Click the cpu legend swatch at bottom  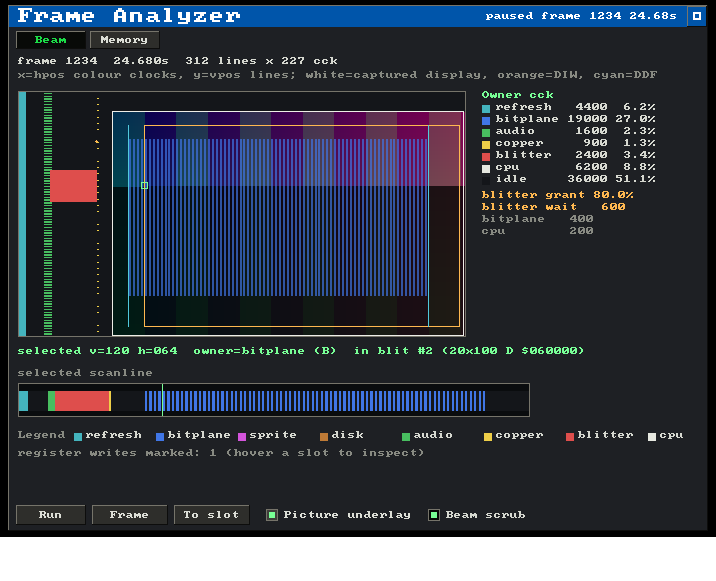(x=652, y=437)
